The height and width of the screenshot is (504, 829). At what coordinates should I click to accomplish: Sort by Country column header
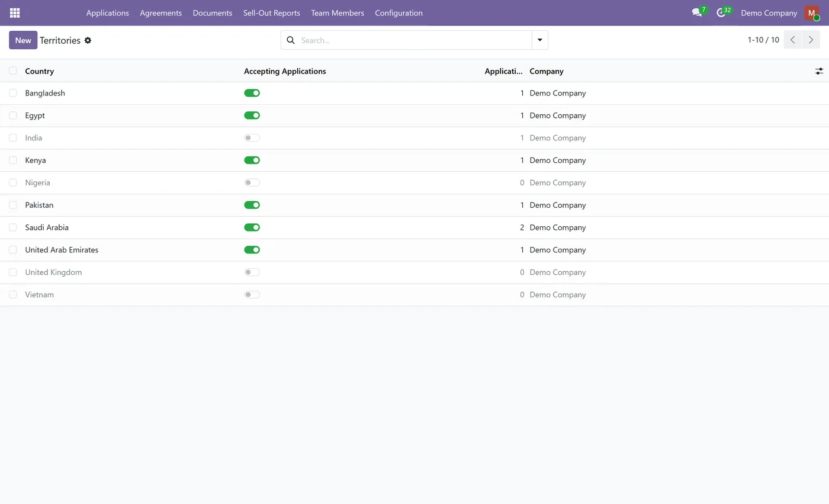click(40, 71)
